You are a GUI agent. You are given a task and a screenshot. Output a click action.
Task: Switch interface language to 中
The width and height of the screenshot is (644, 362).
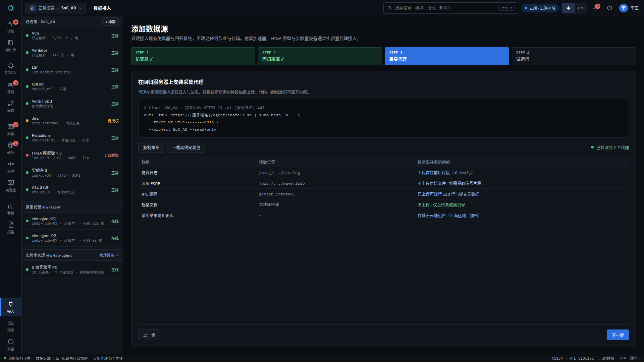(x=569, y=8)
